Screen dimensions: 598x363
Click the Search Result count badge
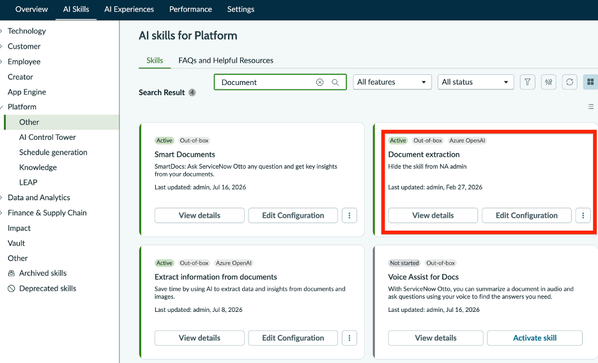[192, 92]
